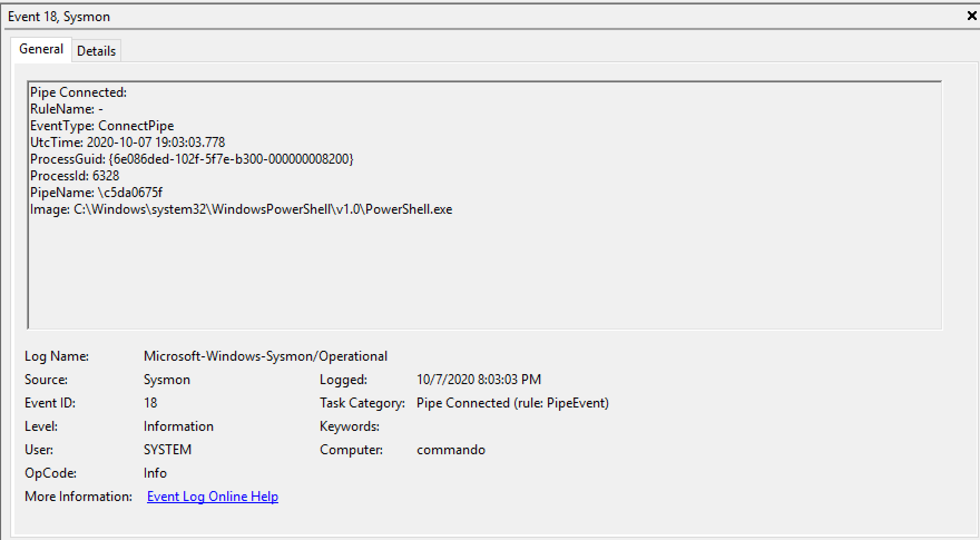The height and width of the screenshot is (540, 980).
Task: Click the Microsoft-Windows-Sysmon/Operational log name value
Action: click(265, 356)
